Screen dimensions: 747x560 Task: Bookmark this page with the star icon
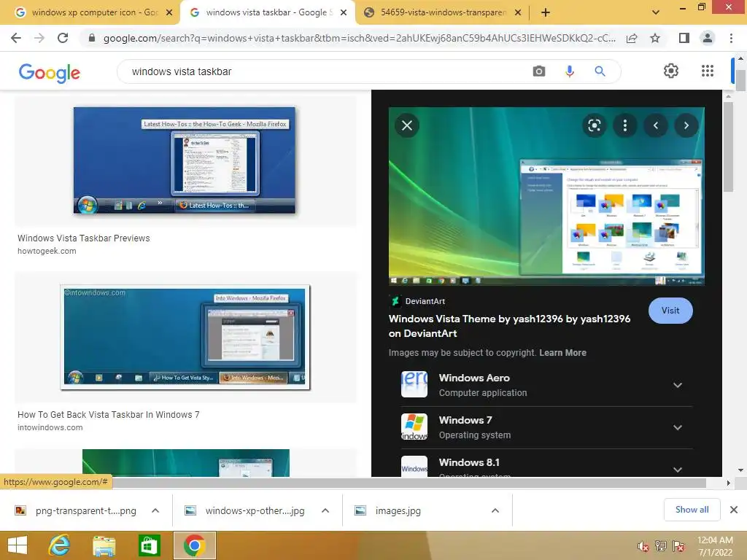(x=655, y=38)
